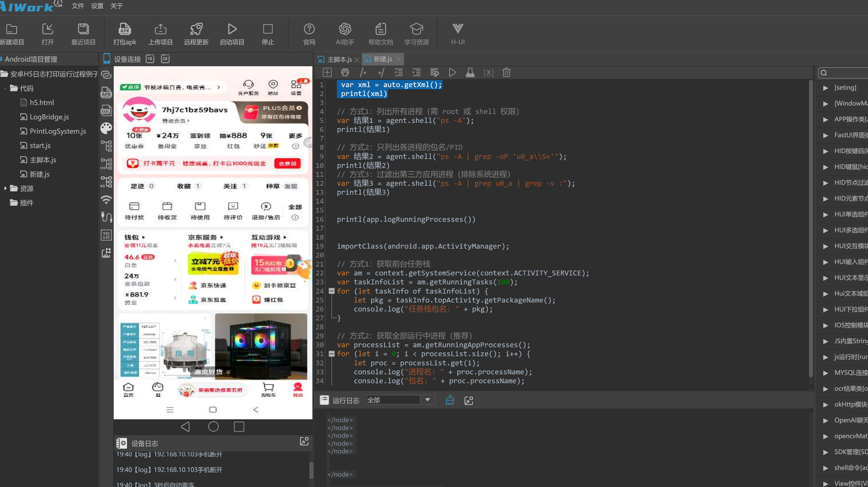Open the 上传项目 upload tool
This screenshot has width=868, height=487.
coord(160,34)
